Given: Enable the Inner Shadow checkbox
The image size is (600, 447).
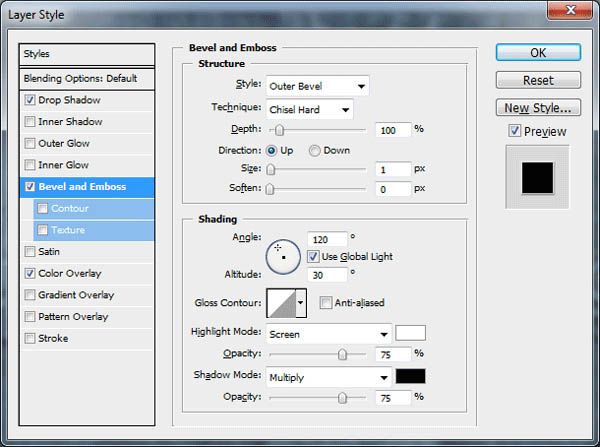Looking at the screenshot, I should pyautogui.click(x=29, y=122).
